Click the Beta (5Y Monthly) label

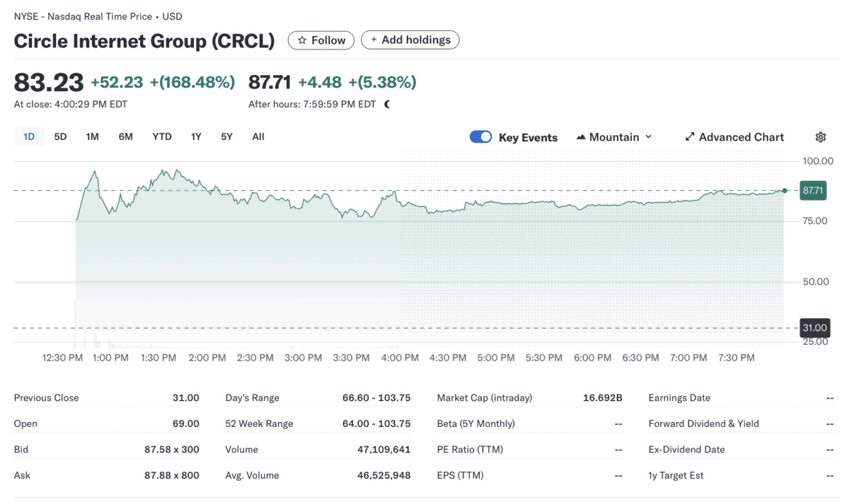pyautogui.click(x=476, y=423)
